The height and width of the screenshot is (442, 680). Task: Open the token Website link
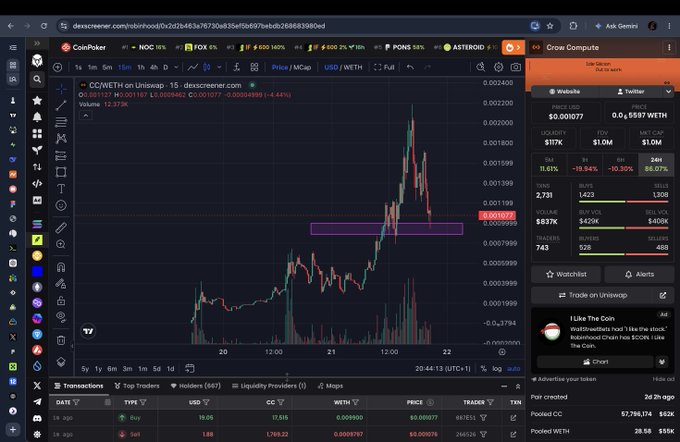coord(564,92)
